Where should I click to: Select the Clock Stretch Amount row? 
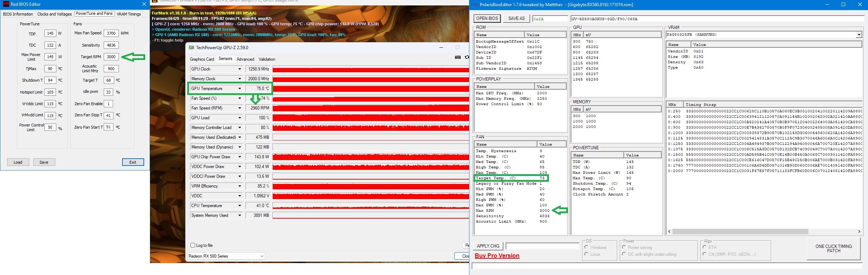click(616, 194)
